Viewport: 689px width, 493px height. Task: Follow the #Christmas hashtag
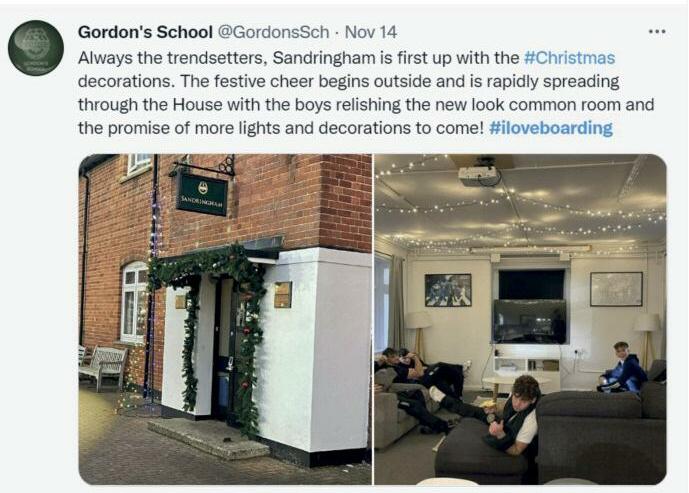point(569,58)
